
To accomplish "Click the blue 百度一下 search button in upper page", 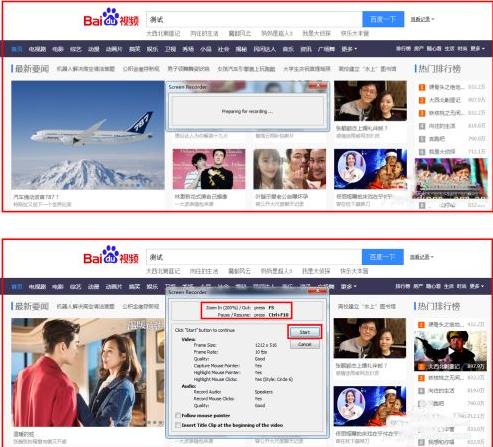I will 383,19.
